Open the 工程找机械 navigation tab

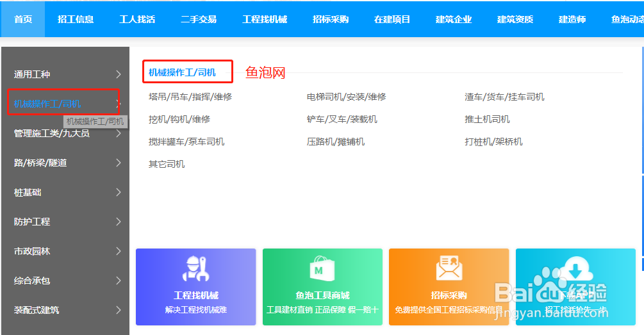click(265, 19)
